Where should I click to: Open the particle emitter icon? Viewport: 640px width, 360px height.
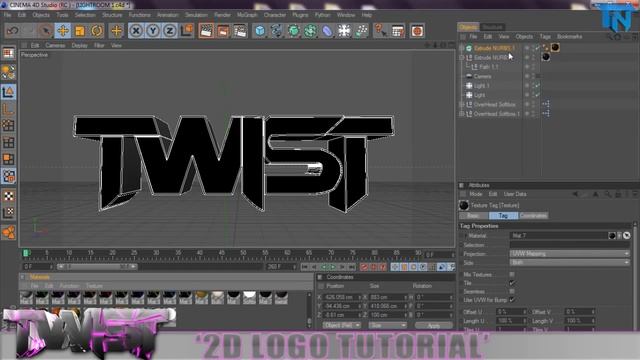[361, 31]
